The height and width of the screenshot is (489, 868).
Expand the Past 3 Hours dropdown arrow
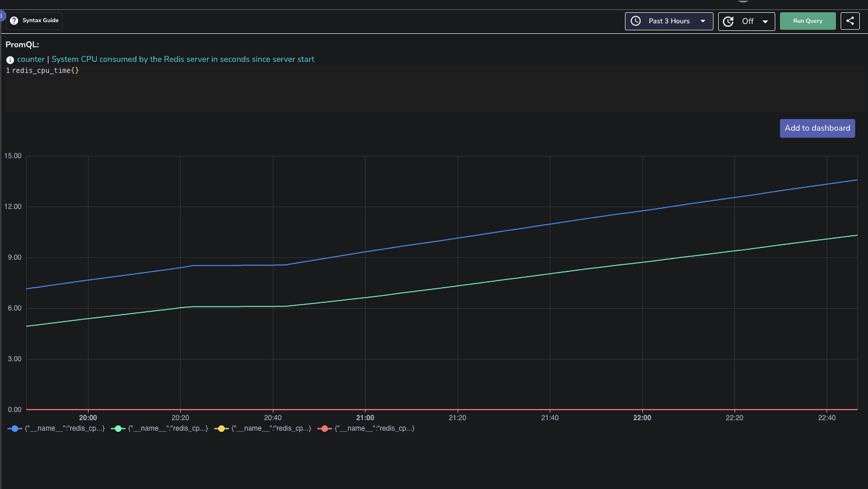[x=703, y=21]
